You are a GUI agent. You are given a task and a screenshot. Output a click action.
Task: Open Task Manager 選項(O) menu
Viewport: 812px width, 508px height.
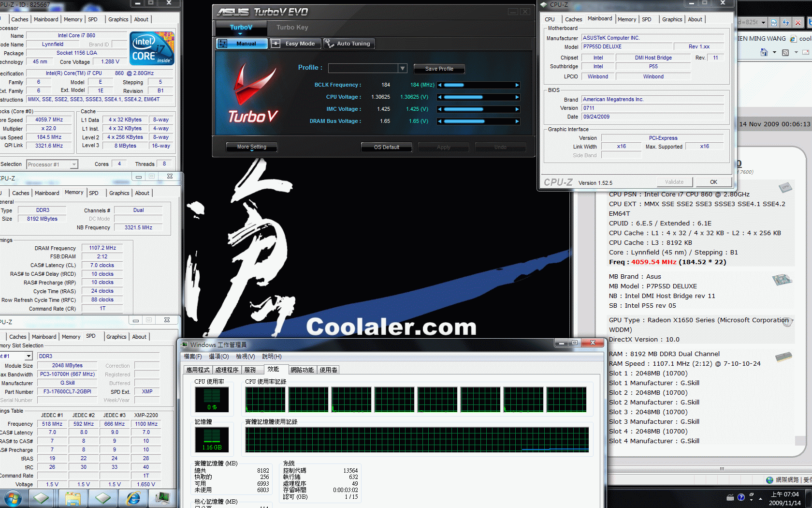point(219,357)
